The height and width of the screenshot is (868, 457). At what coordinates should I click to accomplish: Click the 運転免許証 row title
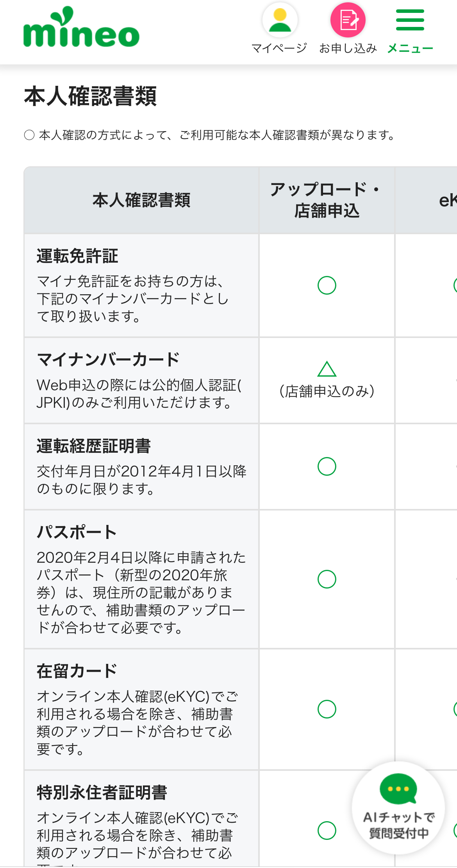pyautogui.click(x=77, y=256)
